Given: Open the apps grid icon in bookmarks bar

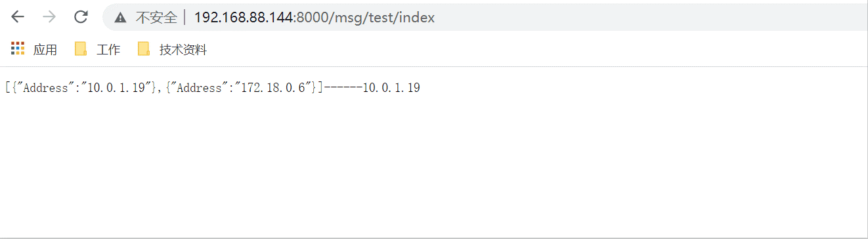Looking at the screenshot, I should [x=18, y=49].
